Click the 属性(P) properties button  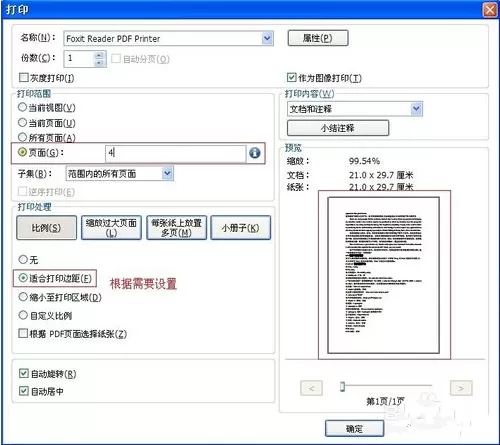click(x=318, y=38)
